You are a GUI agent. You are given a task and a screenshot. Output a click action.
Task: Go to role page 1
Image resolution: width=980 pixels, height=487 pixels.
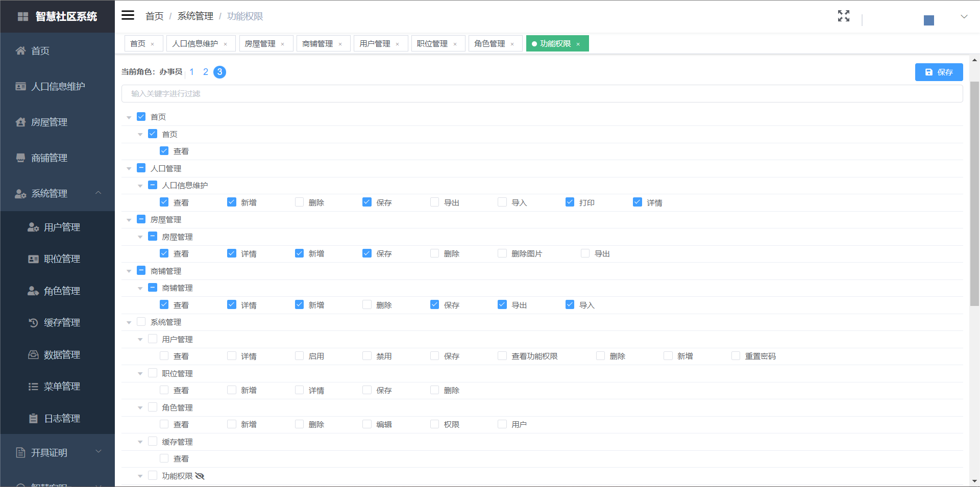click(x=191, y=72)
